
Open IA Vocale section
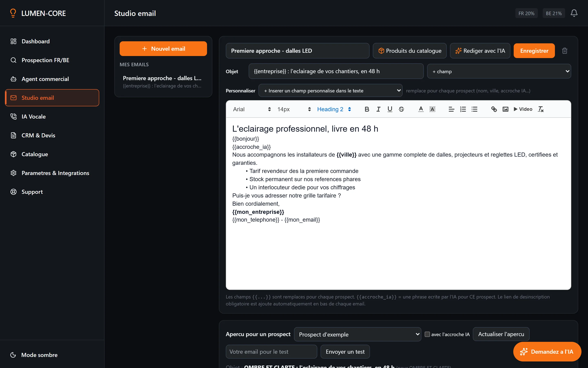[x=52, y=117]
